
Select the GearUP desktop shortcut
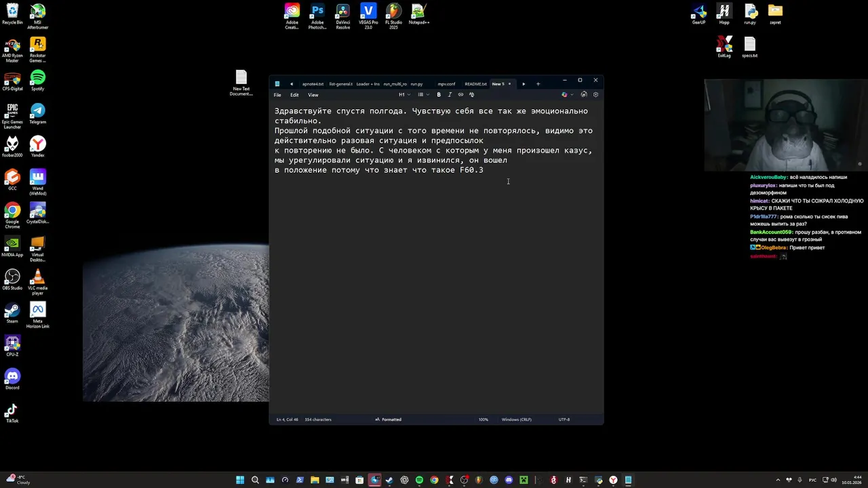(698, 15)
